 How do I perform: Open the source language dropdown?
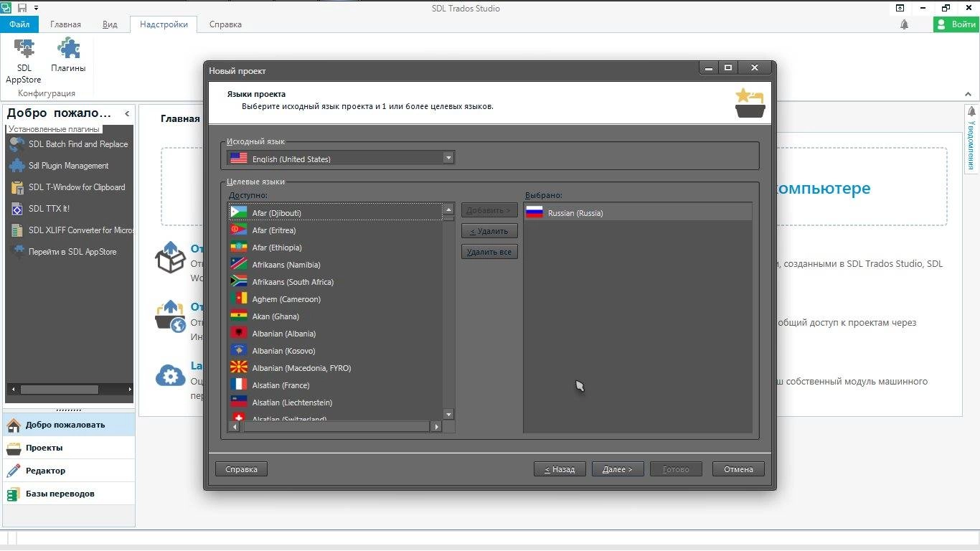point(448,158)
